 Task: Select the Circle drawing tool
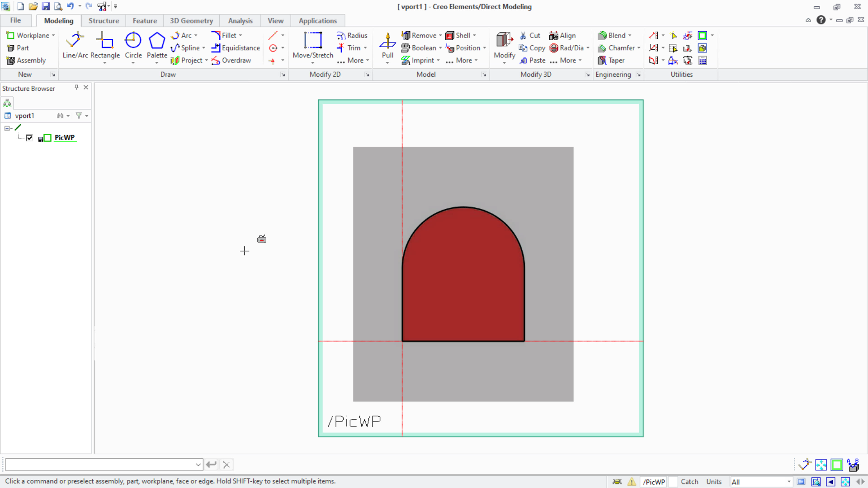133,45
